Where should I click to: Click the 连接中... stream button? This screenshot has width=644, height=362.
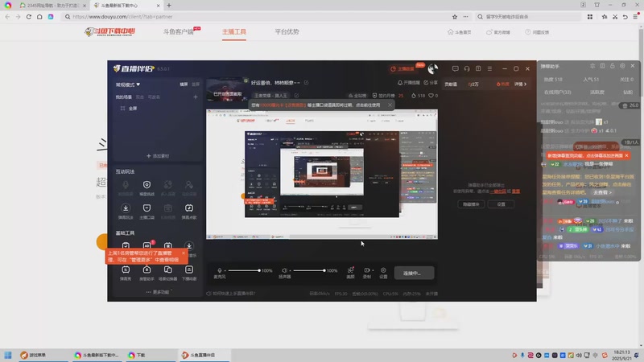pyautogui.click(x=414, y=273)
